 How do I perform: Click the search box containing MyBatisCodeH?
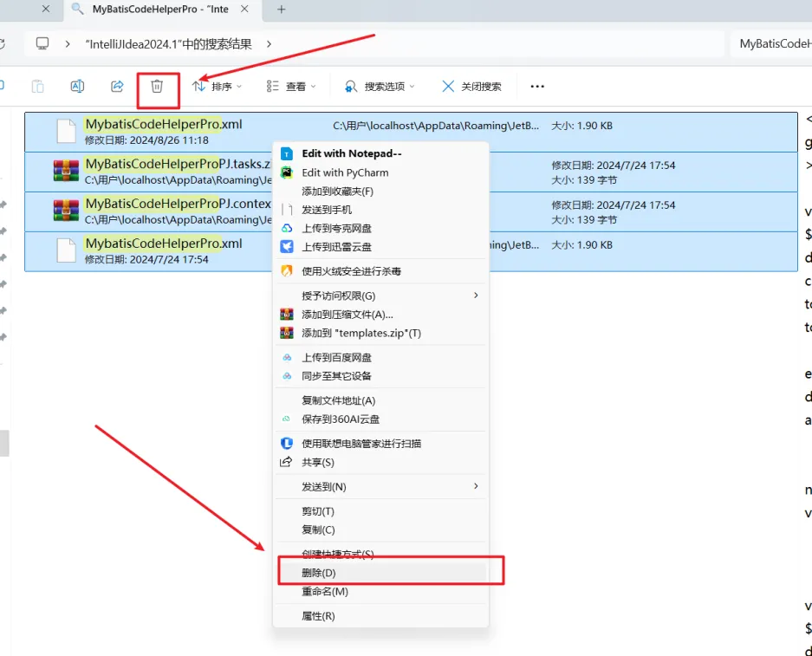coord(771,44)
